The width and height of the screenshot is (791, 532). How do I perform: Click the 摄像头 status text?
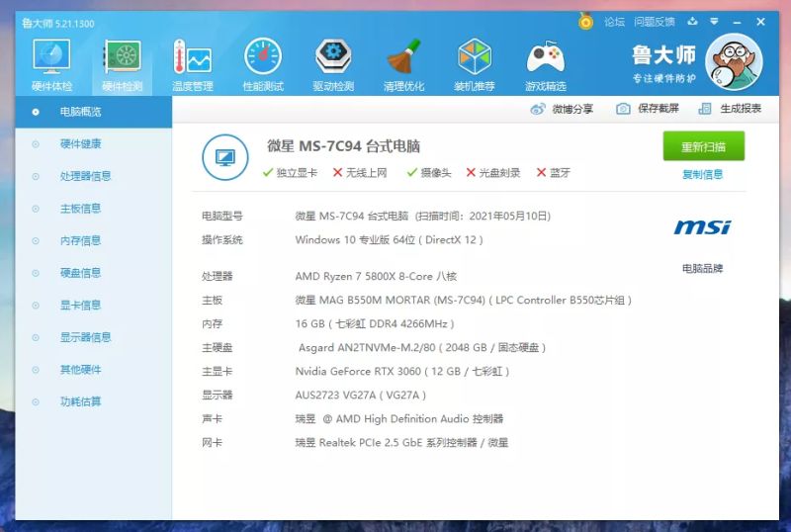pos(436,173)
